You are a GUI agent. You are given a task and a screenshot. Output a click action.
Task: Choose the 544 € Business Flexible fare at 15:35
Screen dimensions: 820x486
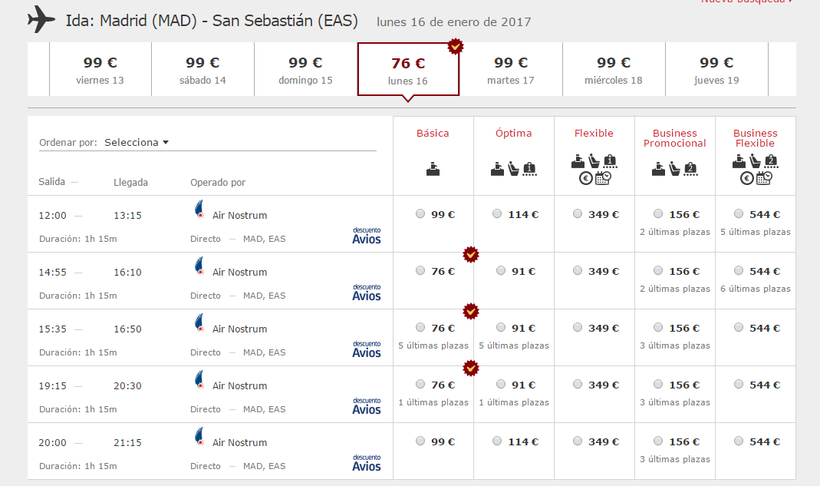coord(739,328)
